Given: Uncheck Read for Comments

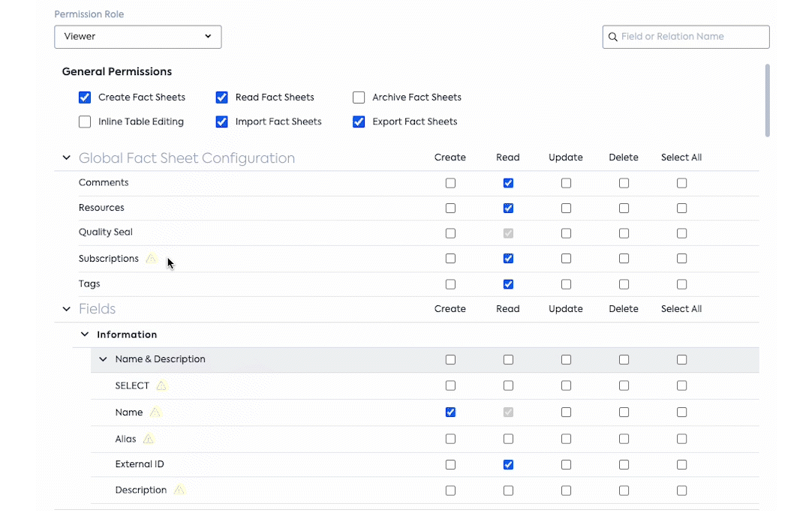Looking at the screenshot, I should [509, 183].
